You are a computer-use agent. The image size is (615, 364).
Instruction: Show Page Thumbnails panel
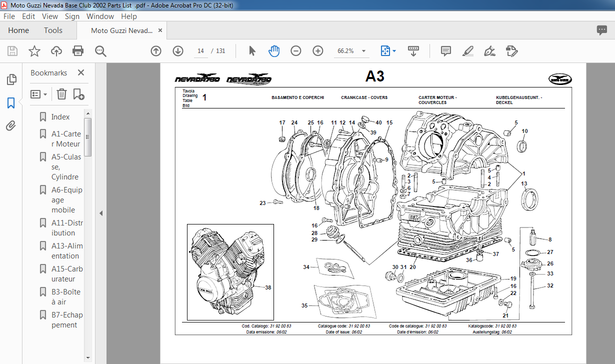pyautogui.click(x=11, y=79)
